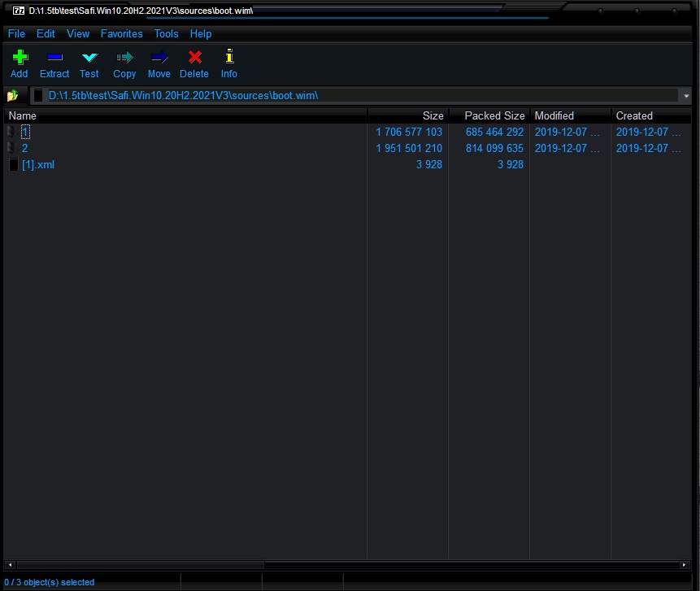Image resolution: width=700 pixels, height=591 pixels.
Task: Sort by the Created column header
Action: (651, 115)
